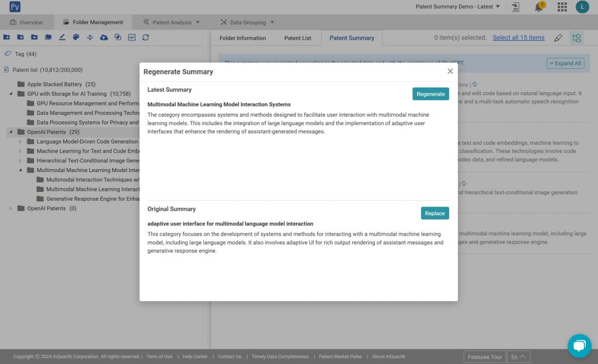Click the Tag label icon
598x364 pixels.
(8, 54)
